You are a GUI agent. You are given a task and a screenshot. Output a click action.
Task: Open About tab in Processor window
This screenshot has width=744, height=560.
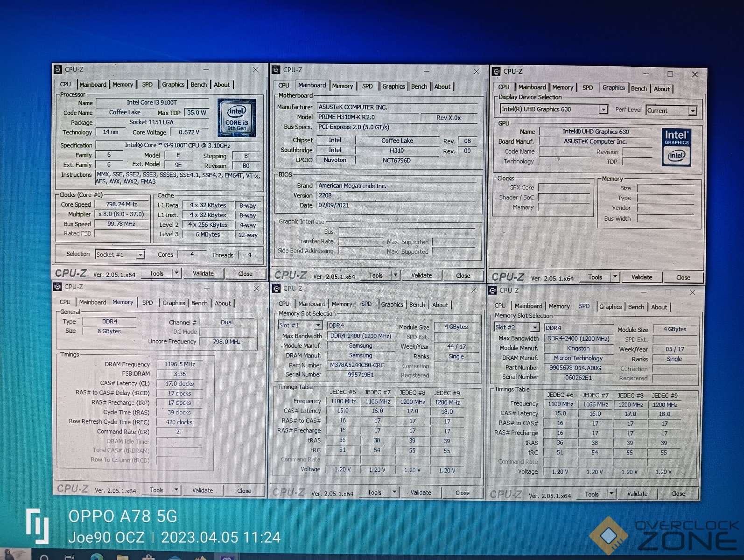[222, 84]
